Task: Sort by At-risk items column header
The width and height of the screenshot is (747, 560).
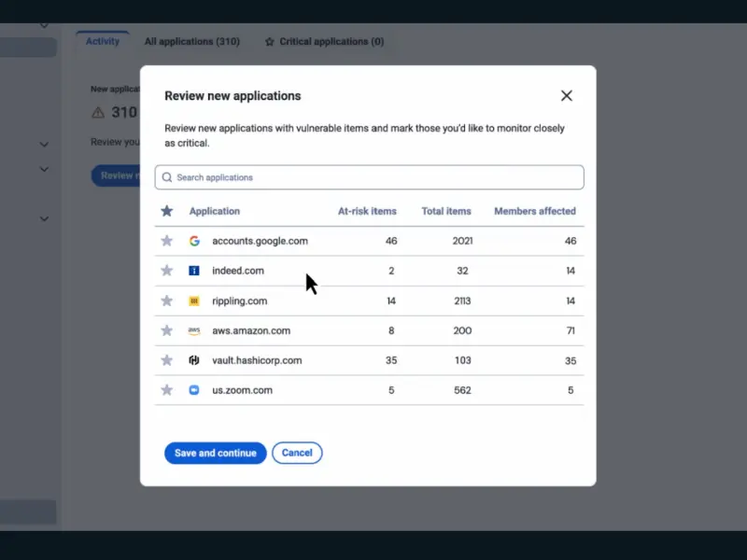Action: tap(367, 211)
